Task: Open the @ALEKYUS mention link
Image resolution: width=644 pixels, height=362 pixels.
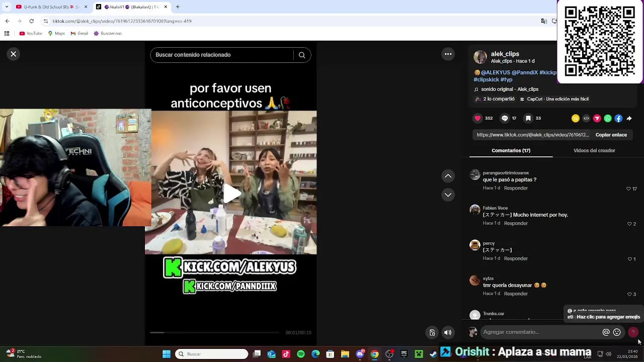Action: [495, 72]
